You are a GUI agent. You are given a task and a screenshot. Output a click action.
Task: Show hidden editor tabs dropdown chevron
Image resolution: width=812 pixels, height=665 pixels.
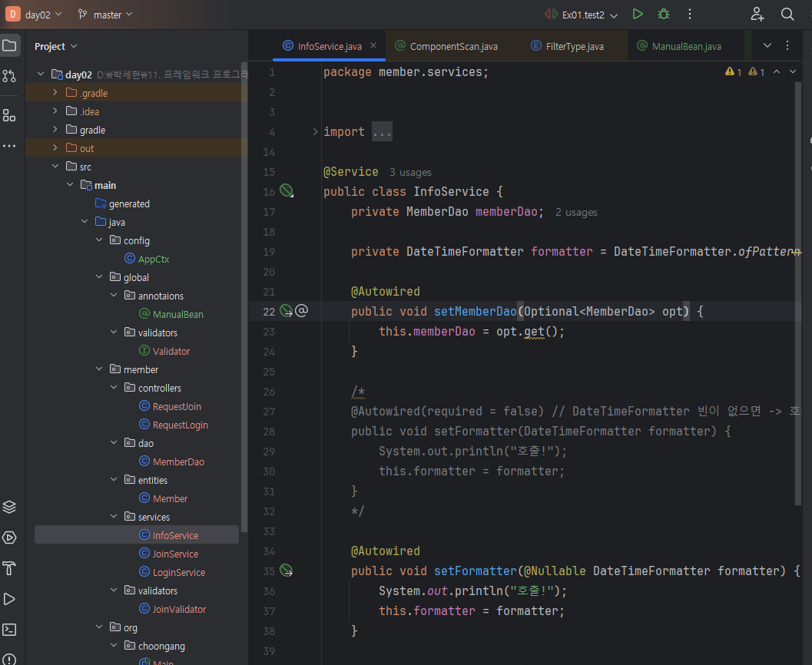[767, 45]
